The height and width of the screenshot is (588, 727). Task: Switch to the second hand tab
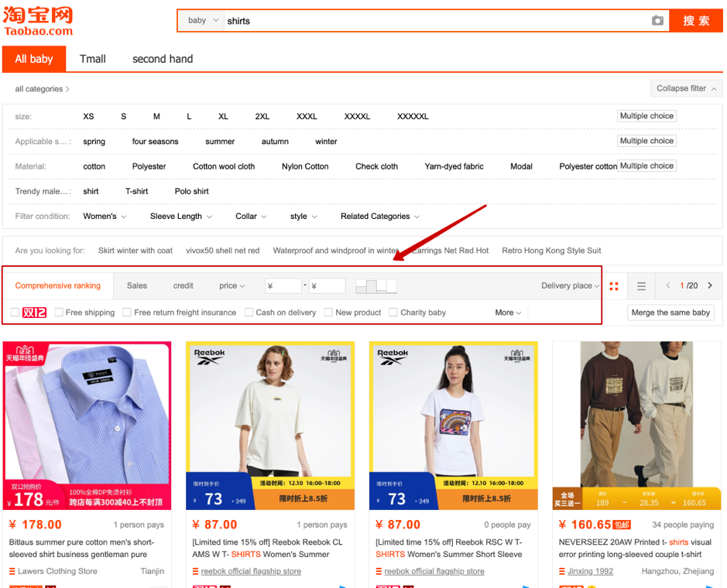pos(163,59)
